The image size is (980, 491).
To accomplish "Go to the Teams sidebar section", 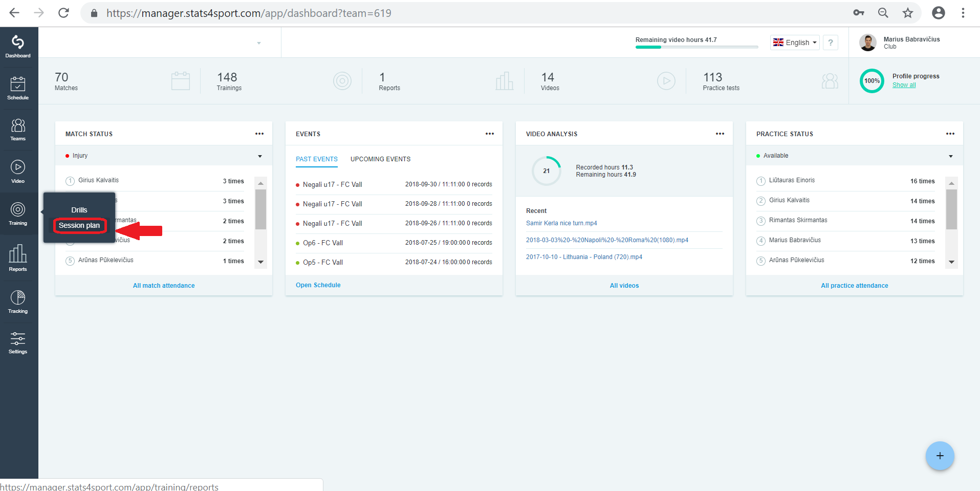I will tap(18, 130).
